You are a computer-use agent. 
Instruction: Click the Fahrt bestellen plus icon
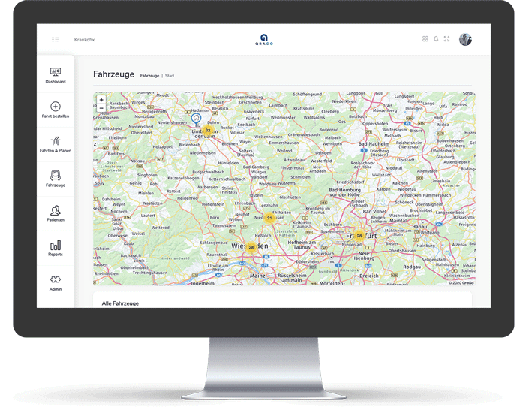(56, 107)
